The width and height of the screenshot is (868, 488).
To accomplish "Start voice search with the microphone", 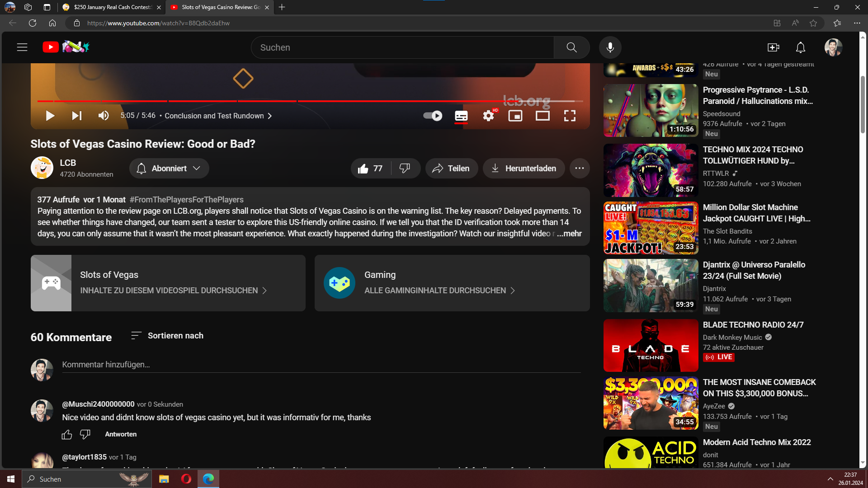I will pyautogui.click(x=610, y=47).
